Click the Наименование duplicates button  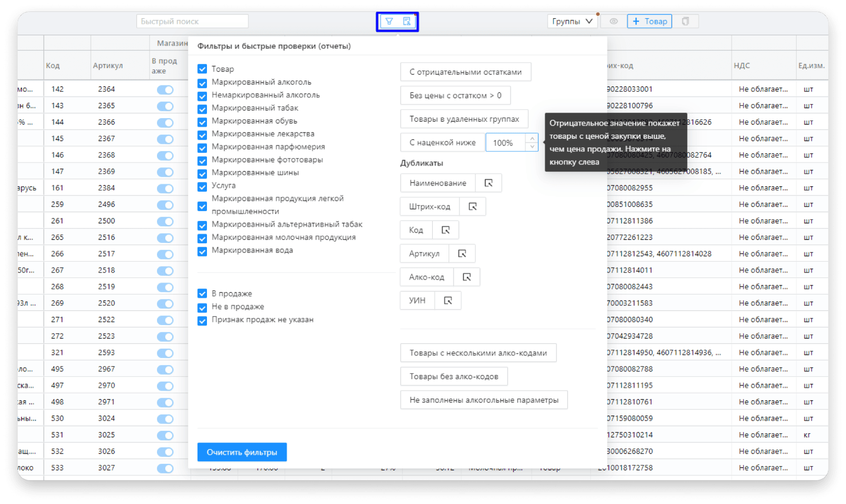[438, 183]
